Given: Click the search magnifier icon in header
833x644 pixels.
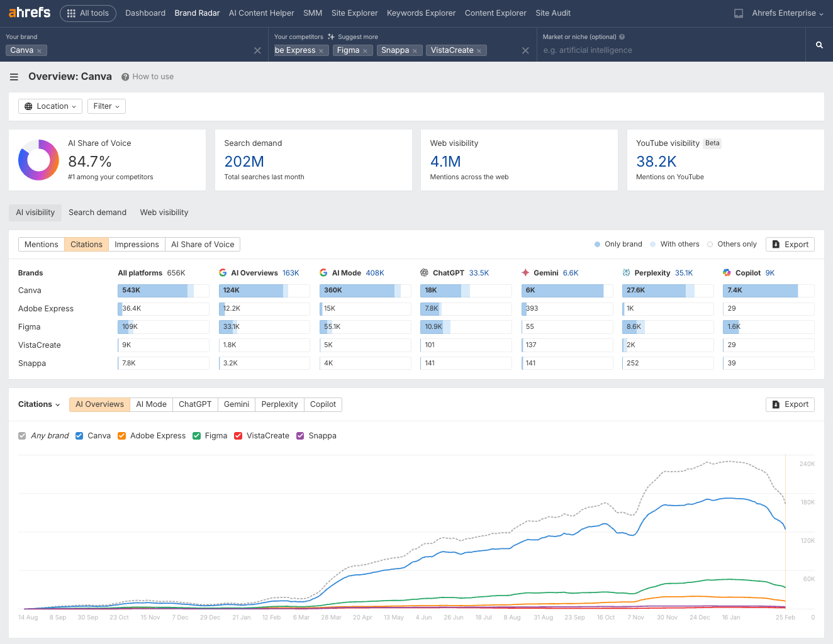Looking at the screenshot, I should coord(818,44).
